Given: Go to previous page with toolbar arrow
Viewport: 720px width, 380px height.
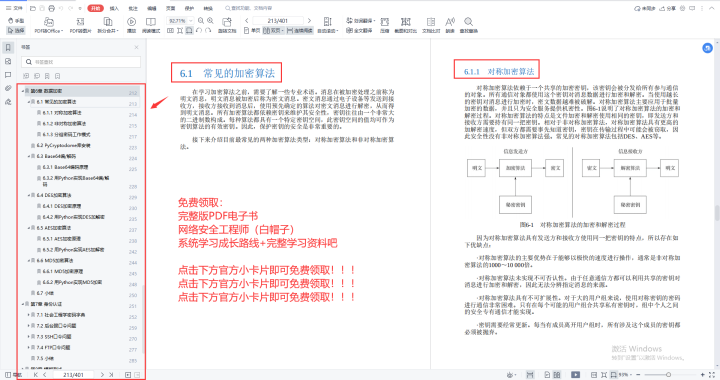Looking at the screenshot, I should [247, 21].
